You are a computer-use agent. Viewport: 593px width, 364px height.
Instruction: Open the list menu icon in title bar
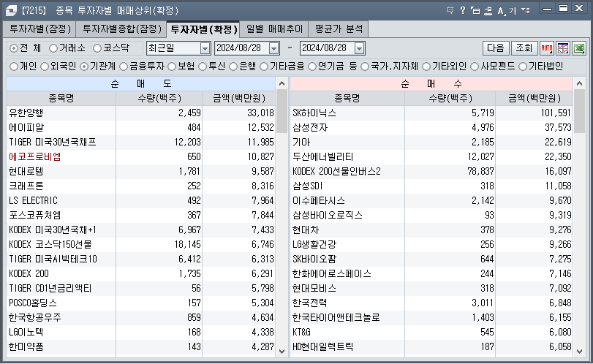click(x=525, y=10)
